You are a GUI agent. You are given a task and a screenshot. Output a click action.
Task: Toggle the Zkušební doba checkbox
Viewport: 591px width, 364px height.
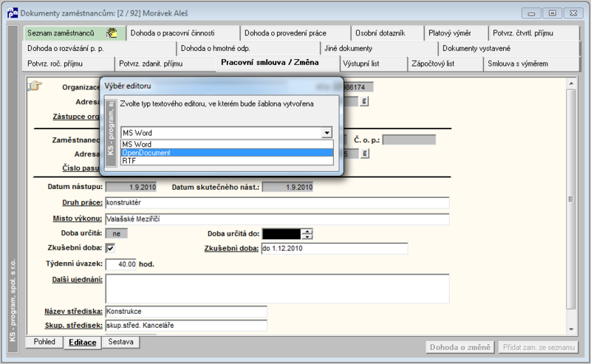click(110, 248)
